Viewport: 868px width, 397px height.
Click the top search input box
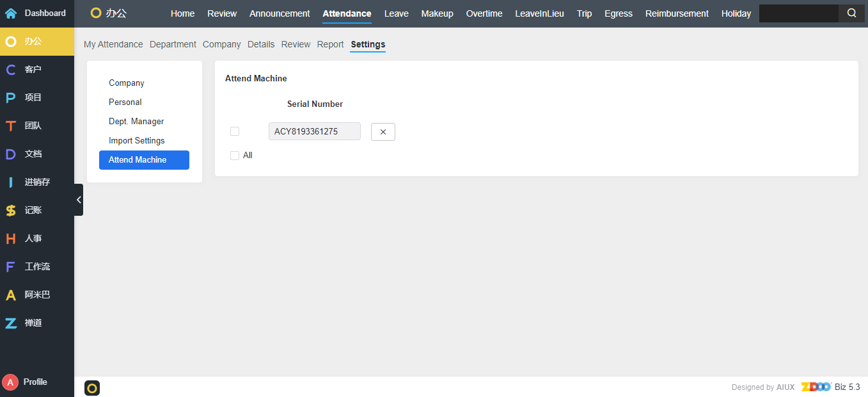(x=798, y=13)
